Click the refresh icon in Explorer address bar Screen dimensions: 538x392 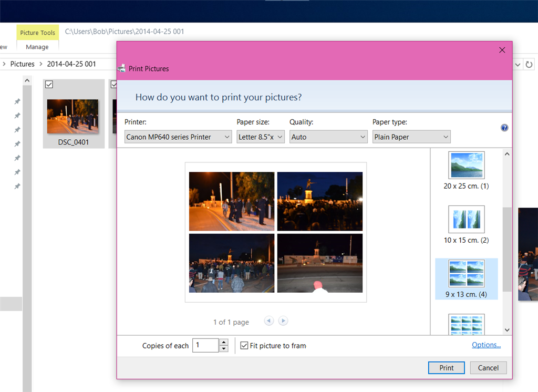tap(529, 64)
